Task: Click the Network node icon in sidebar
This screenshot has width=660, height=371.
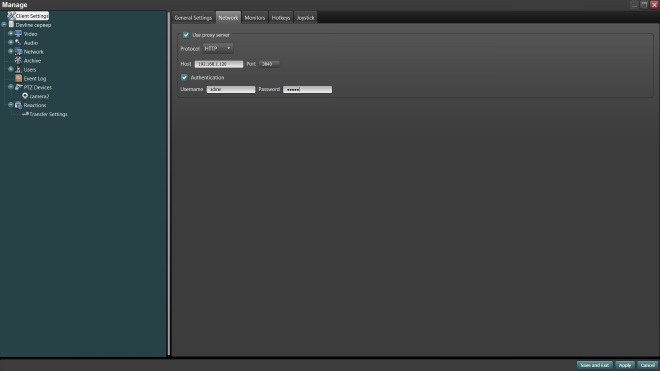Action: (x=18, y=51)
